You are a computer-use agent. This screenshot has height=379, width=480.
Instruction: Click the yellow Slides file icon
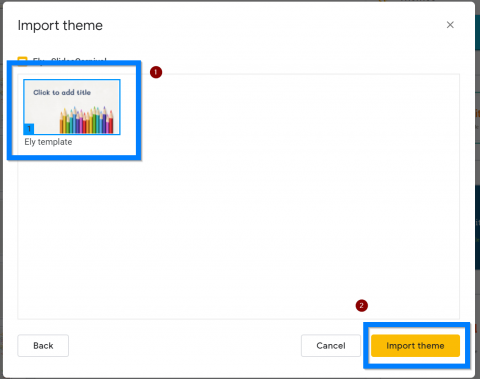coord(22,59)
